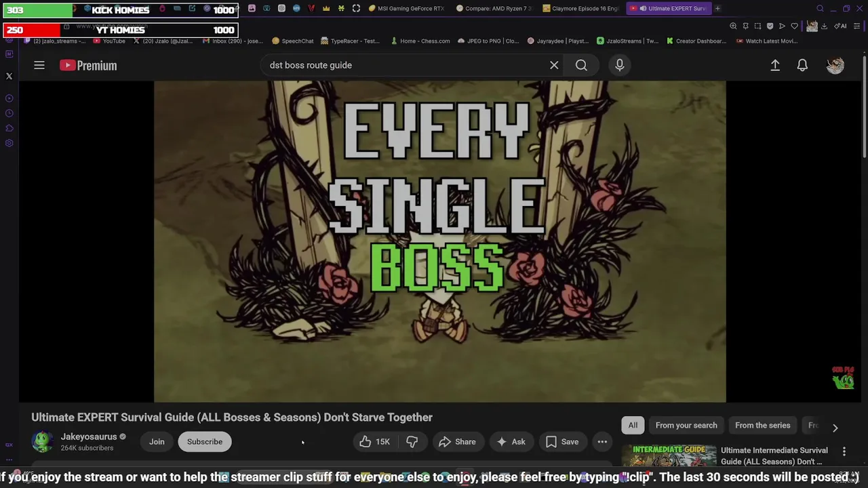The width and height of the screenshot is (868, 488).
Task: Click the pin toolbar icon
Action: (745, 26)
